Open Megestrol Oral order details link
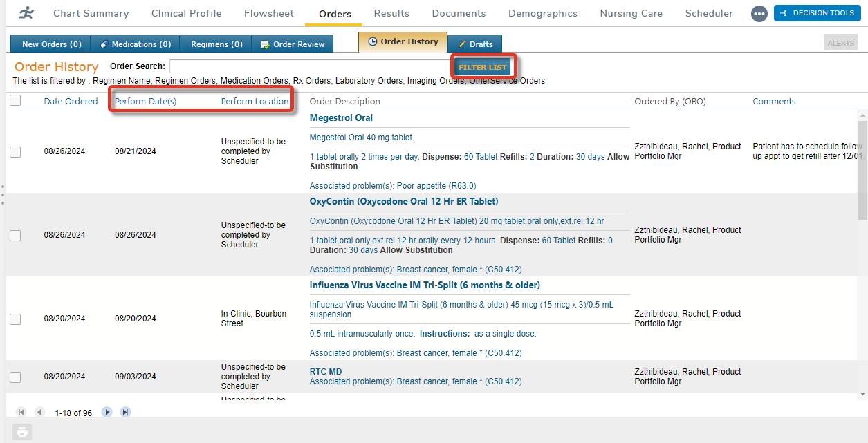Image resolution: width=868 pixels, height=443 pixels. (341, 118)
